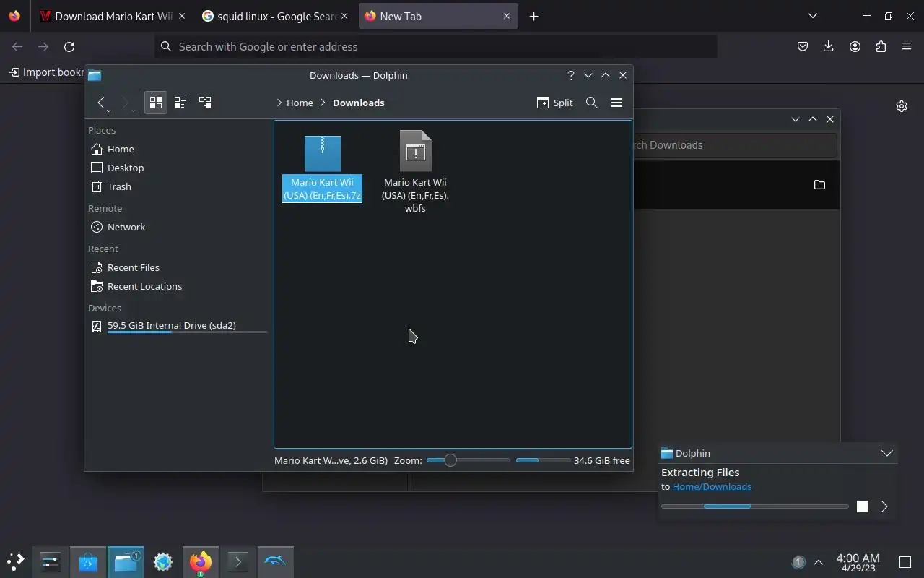Open Firefox downloads panel icon
924x578 pixels.
click(x=829, y=46)
